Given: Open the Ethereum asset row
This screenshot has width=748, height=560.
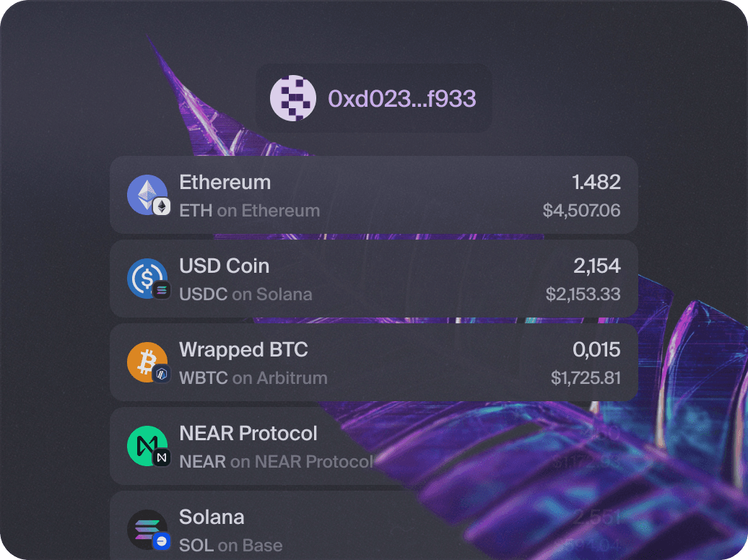Looking at the screenshot, I should [374, 195].
